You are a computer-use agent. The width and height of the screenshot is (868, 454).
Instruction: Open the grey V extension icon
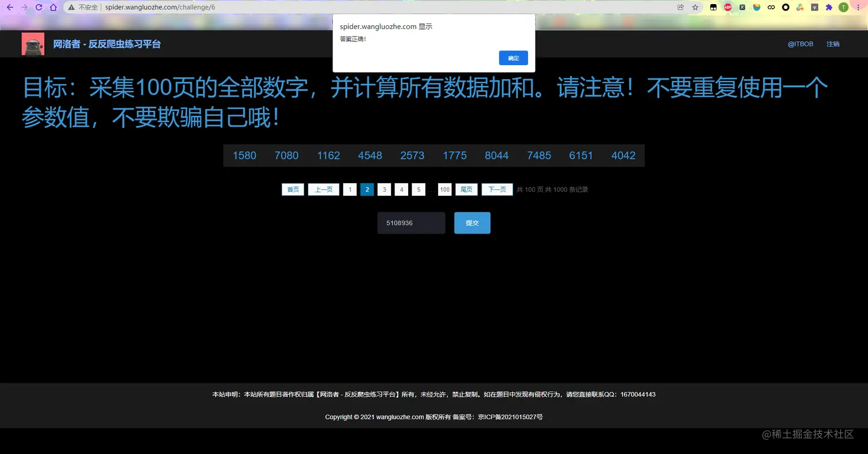(x=815, y=7)
